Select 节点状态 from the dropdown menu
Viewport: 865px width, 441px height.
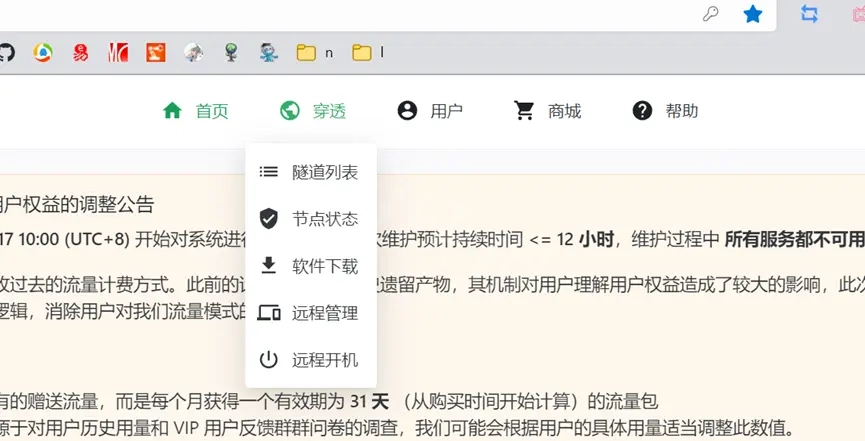coord(324,219)
